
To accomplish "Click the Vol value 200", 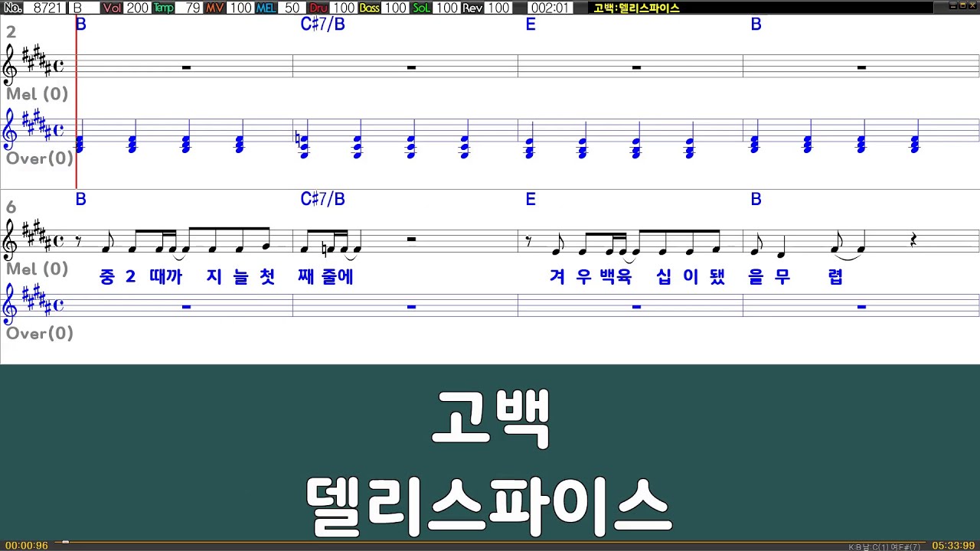I will click(x=138, y=8).
